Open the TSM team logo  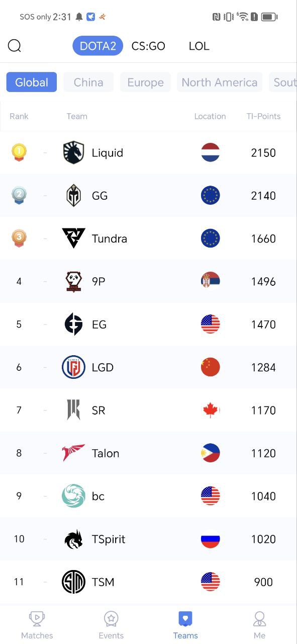[73, 582]
